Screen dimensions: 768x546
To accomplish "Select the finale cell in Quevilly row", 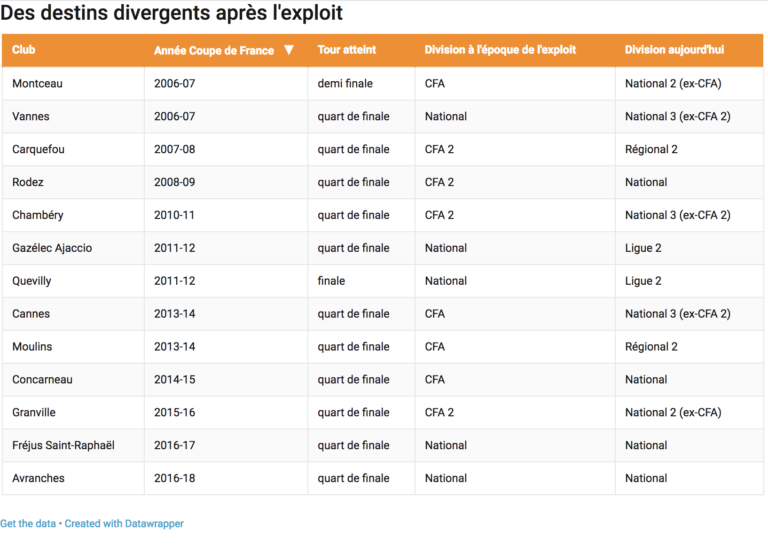I will click(331, 281).
